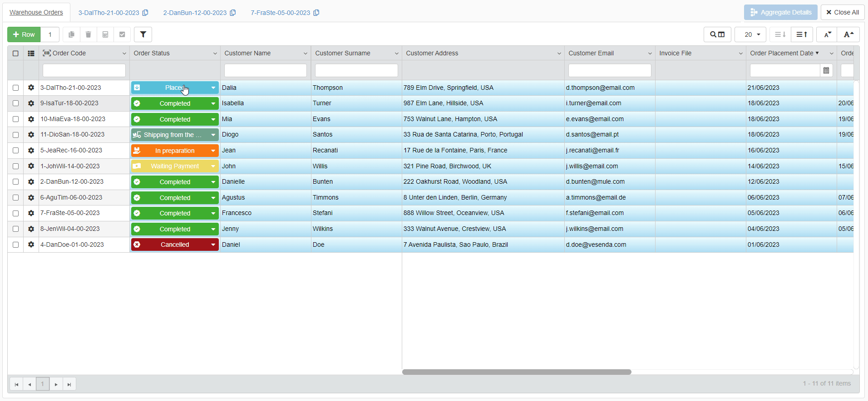868x401 pixels.
Task: Click the green add Row button
Action: 24,34
